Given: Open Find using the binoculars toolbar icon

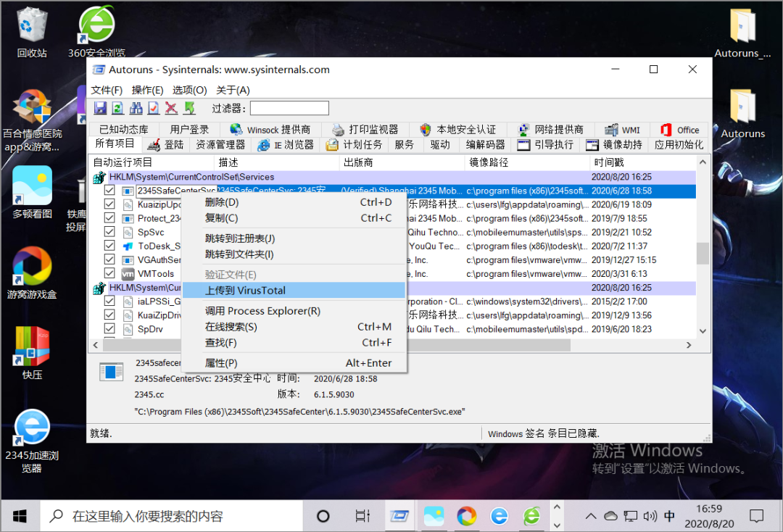Looking at the screenshot, I should (x=134, y=108).
